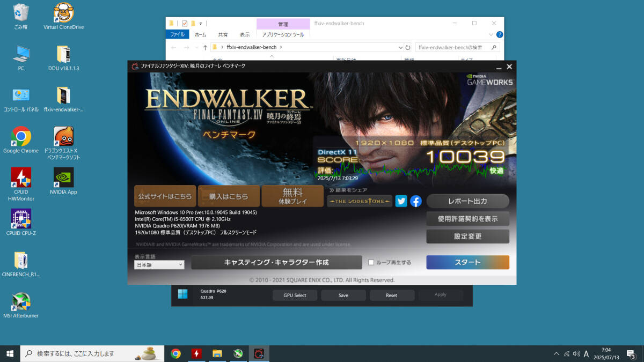This screenshot has width=644, height=362.
Task: Click the taskbar clock showing 7:04
Action: pyautogui.click(x=606, y=353)
